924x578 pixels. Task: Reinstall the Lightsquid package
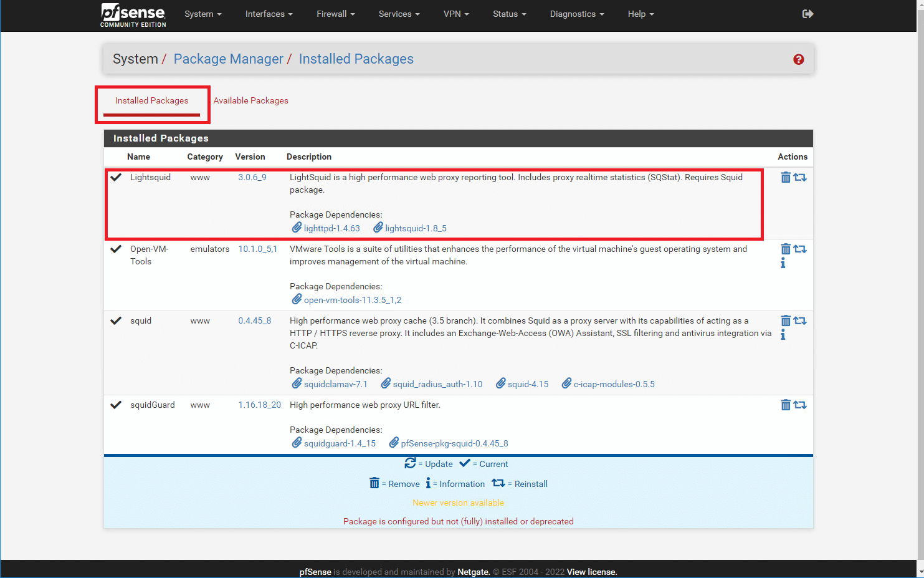(800, 178)
